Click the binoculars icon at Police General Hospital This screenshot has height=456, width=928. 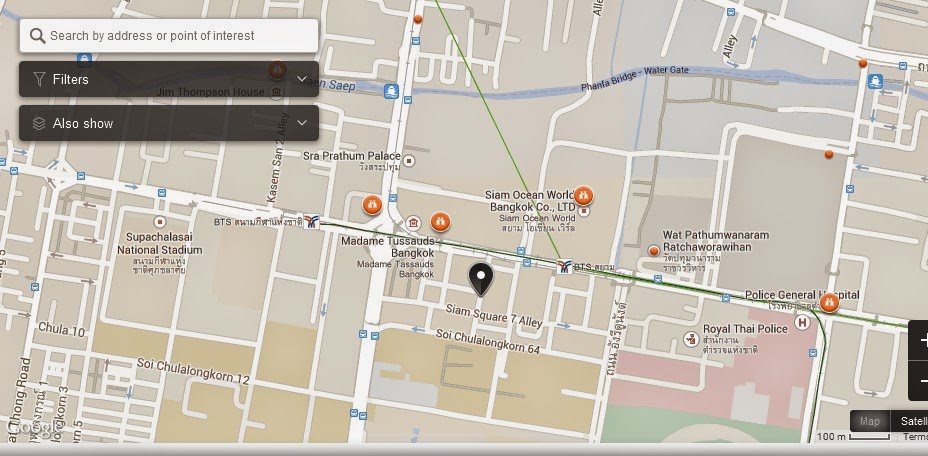tap(829, 303)
